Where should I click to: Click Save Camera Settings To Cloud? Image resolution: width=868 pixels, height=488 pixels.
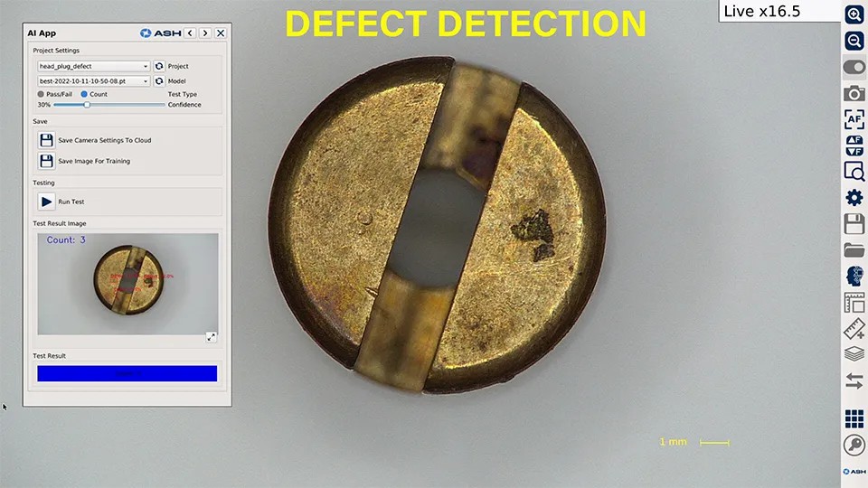pos(46,140)
